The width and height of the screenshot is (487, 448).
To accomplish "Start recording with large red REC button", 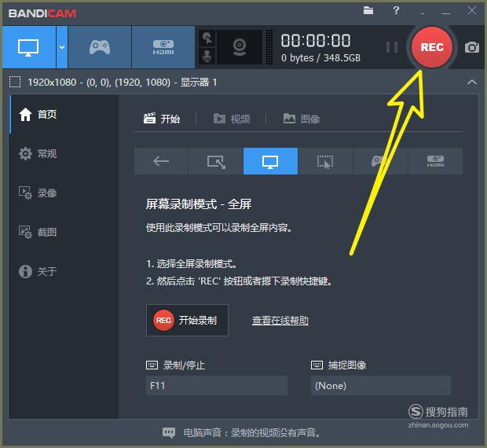I will click(x=432, y=47).
